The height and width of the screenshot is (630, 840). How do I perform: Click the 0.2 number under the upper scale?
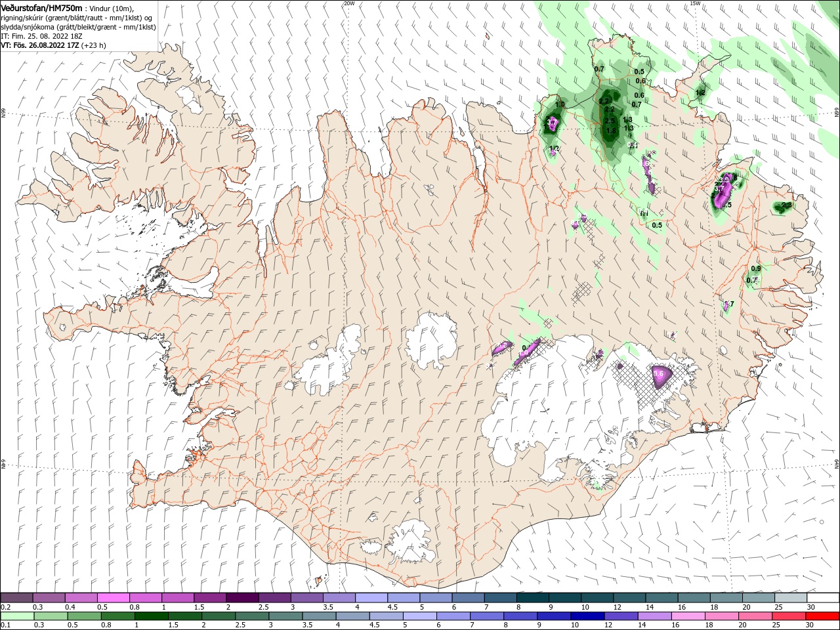click(5, 607)
